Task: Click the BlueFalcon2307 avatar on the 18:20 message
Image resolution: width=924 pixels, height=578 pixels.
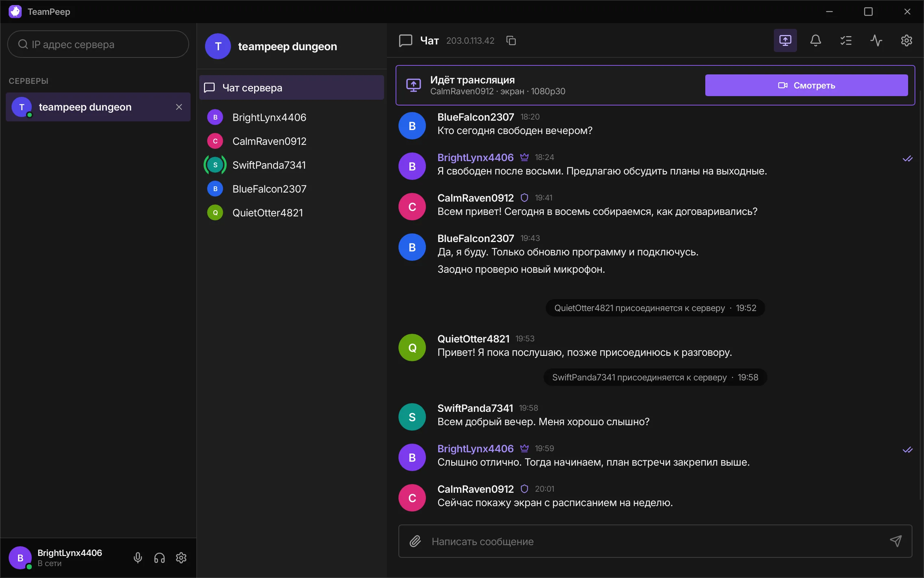Action: click(412, 126)
